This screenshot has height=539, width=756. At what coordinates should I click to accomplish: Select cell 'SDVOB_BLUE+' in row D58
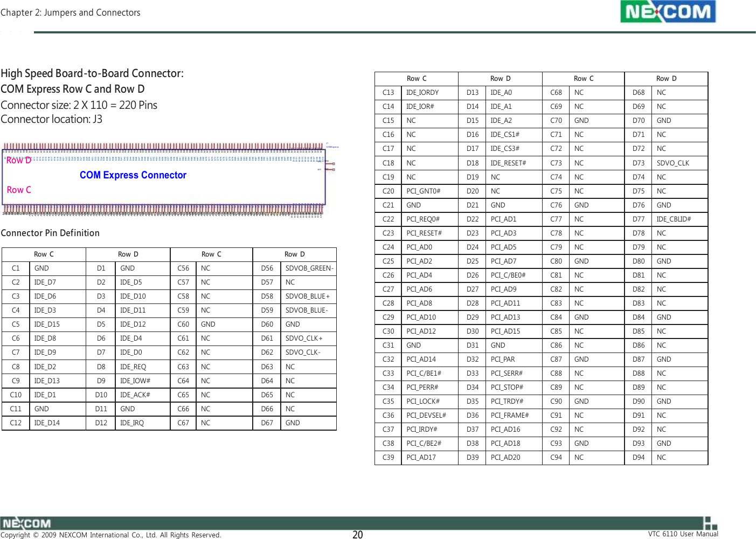pyautogui.click(x=308, y=296)
